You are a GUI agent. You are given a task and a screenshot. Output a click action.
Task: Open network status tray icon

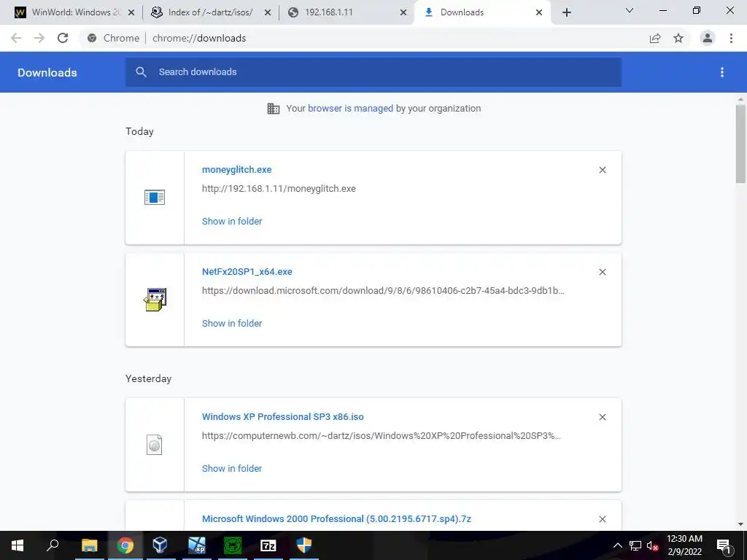(635, 545)
